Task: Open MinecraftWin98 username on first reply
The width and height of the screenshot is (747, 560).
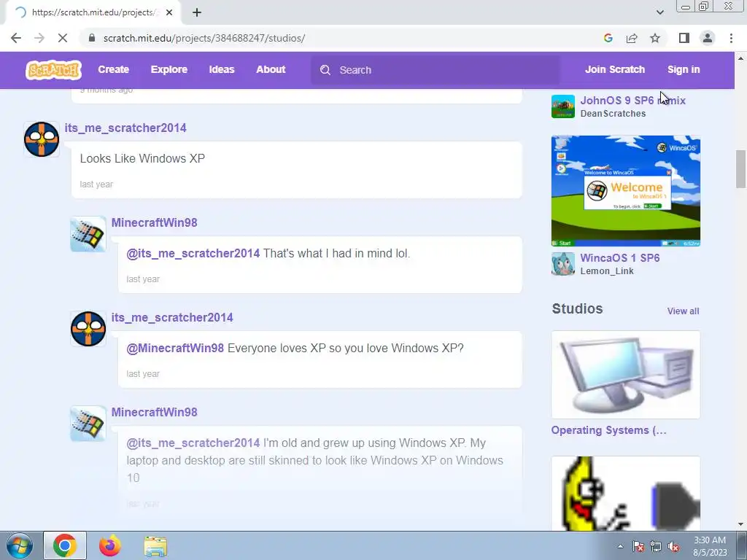Action: coord(155,223)
